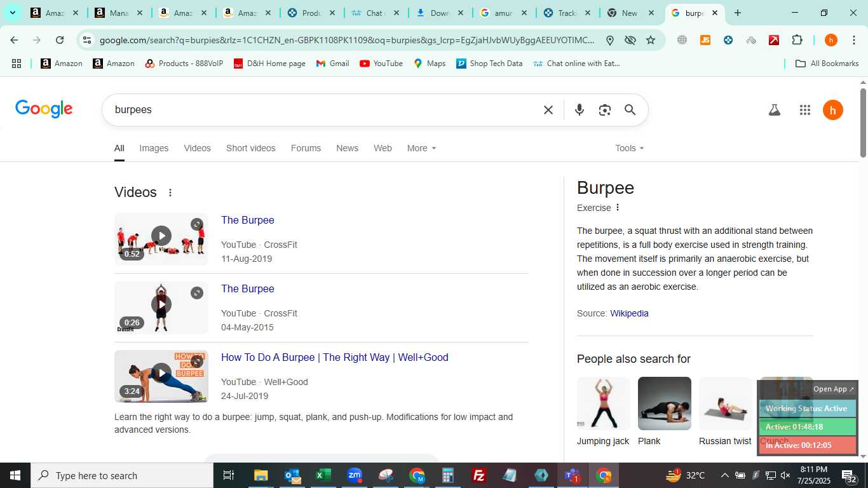This screenshot has width=868, height=488.
Task: Switch to the Downloads browser tab
Action: [439, 13]
